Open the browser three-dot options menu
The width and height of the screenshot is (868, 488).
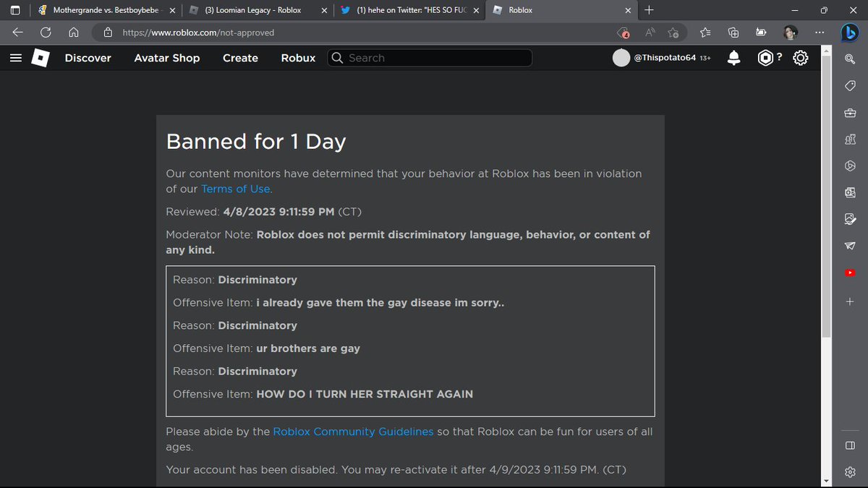click(820, 33)
